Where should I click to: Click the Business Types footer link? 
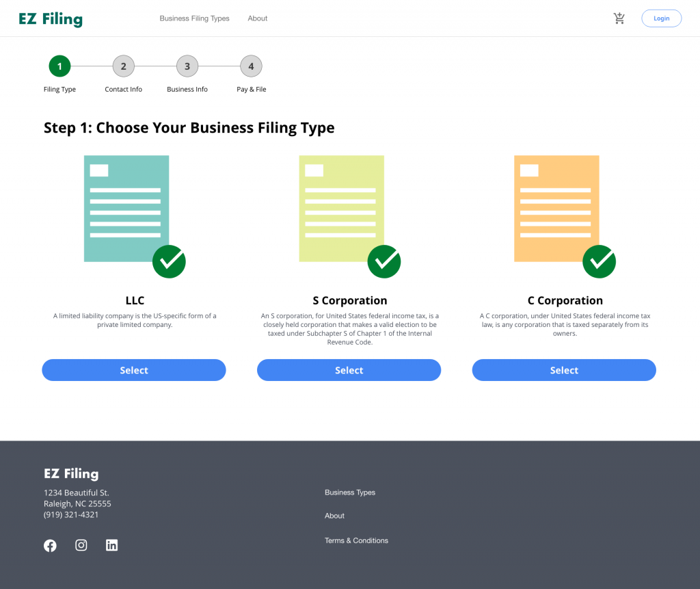click(x=350, y=493)
